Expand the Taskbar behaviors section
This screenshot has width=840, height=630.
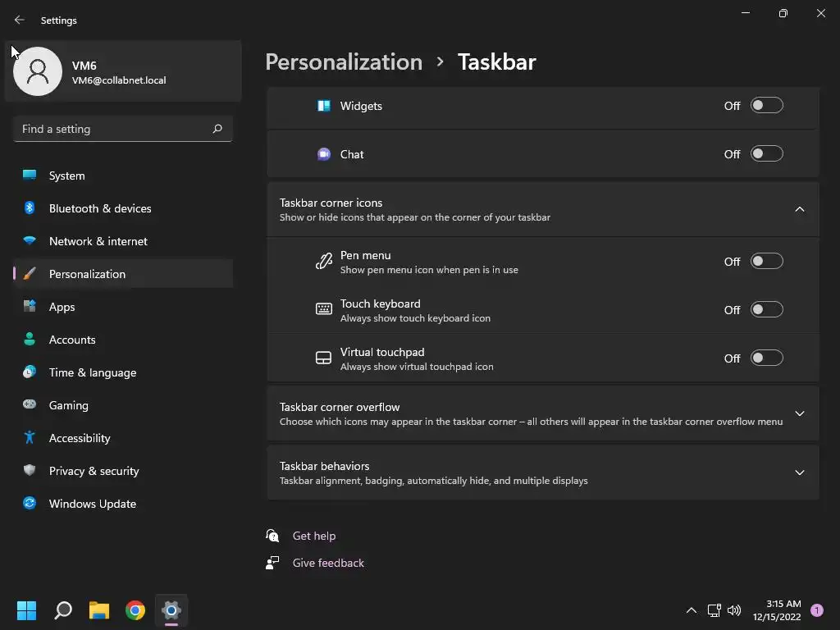800,472
